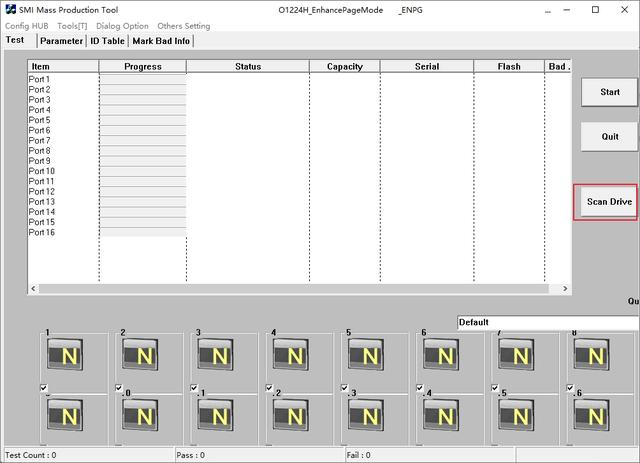Maximize the SMI Mass Production Tool window
640x463 pixels.
coord(595,9)
